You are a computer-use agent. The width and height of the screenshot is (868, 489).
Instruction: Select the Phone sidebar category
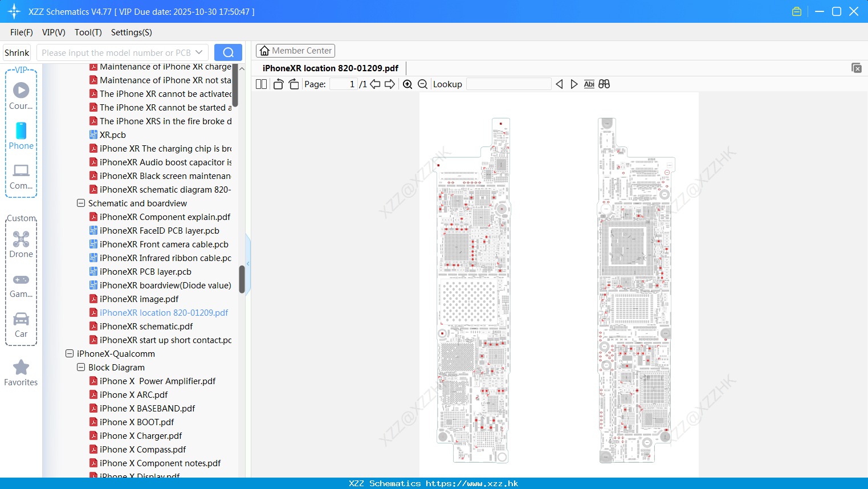21,136
